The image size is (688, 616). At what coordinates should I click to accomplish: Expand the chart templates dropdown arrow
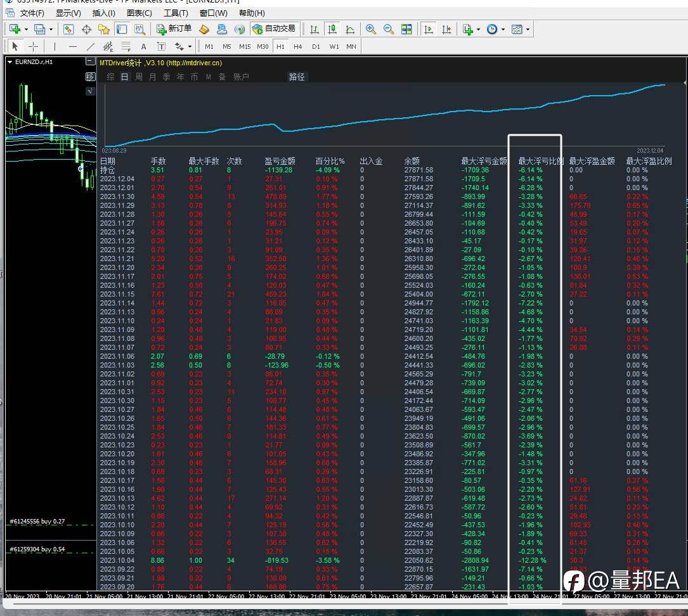click(528, 29)
